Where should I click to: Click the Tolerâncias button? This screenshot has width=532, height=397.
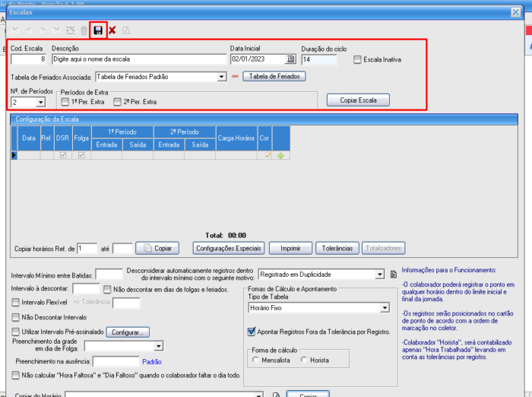337,248
